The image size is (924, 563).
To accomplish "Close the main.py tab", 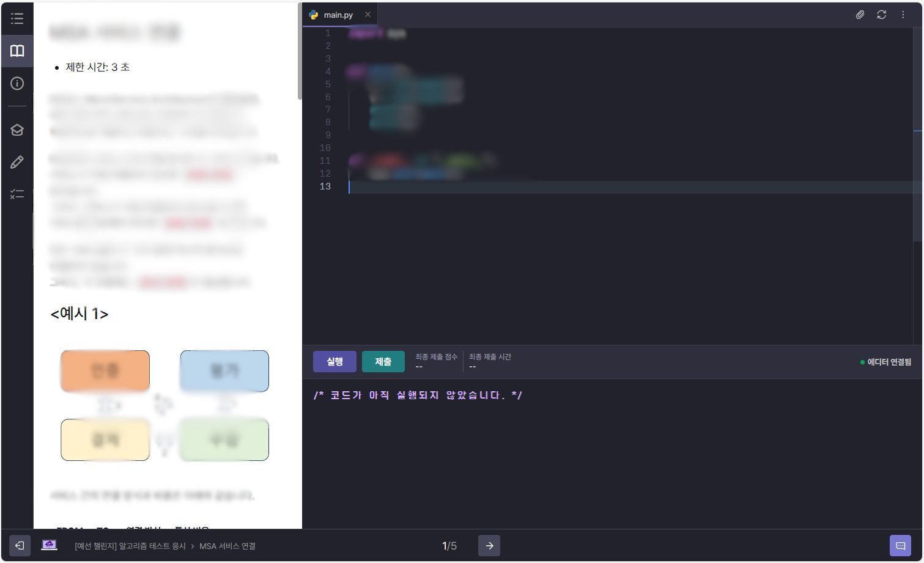I will click(368, 15).
